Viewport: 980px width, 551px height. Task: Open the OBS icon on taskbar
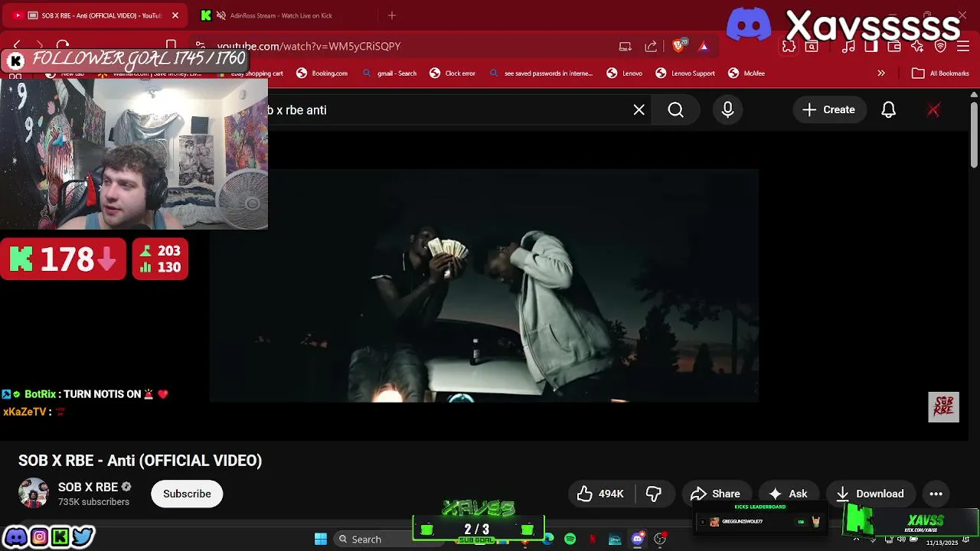[660, 540]
